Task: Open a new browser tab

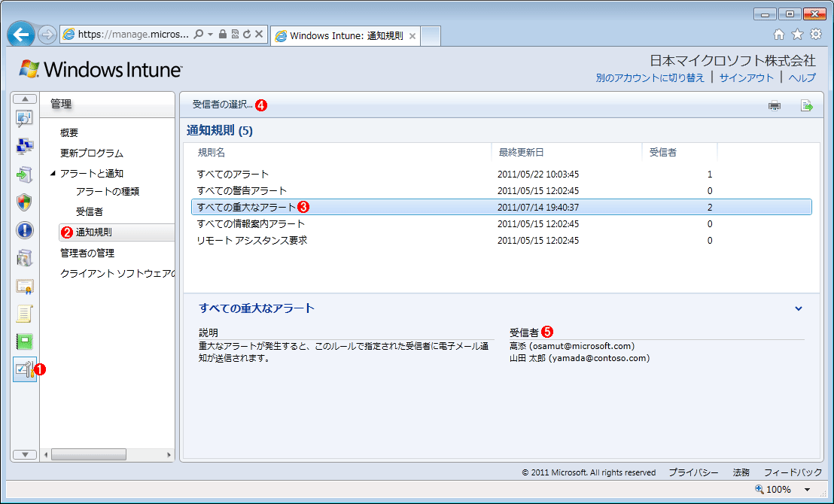Action: pyautogui.click(x=431, y=36)
